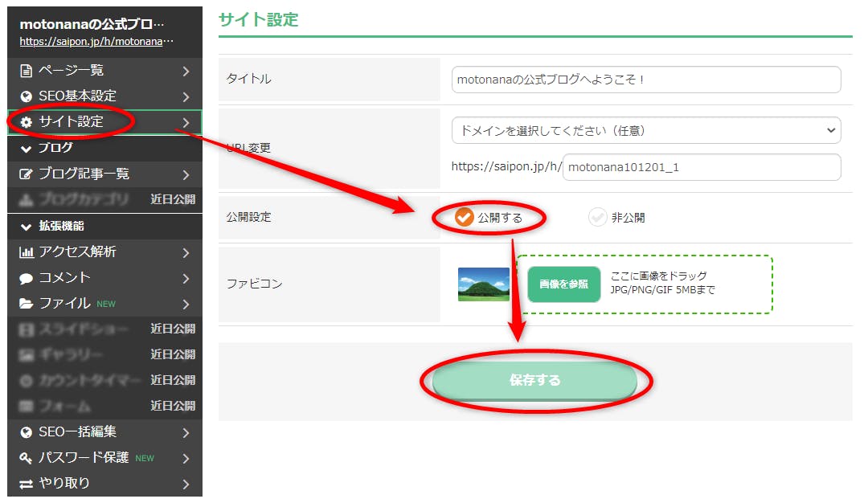Click the SEO基本設定 globe icon
Image resolution: width=868 pixels, height=503 pixels.
[x=26, y=96]
